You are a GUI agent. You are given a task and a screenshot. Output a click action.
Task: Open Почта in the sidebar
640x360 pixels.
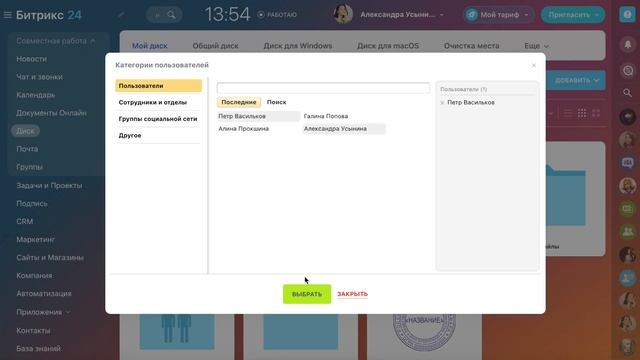pyautogui.click(x=27, y=149)
